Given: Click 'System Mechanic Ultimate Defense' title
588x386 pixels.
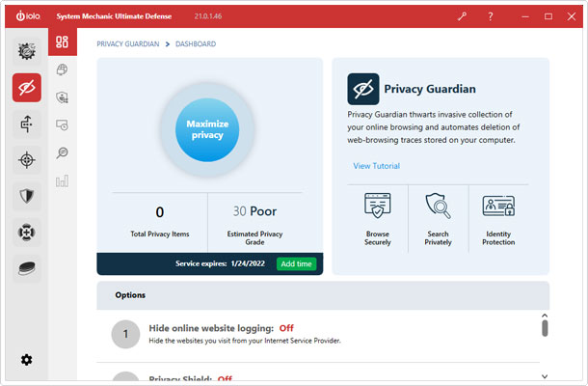Looking at the screenshot, I should click(x=114, y=16).
